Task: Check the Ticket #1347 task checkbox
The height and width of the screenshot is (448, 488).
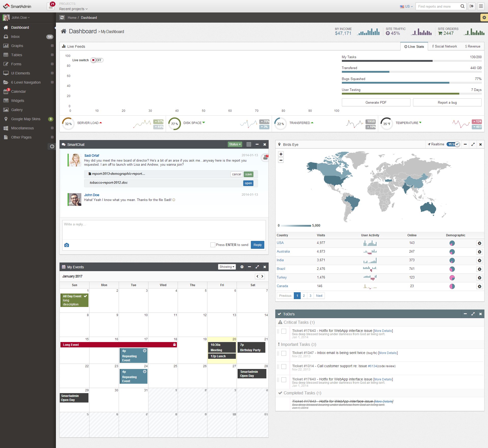Action: (284, 353)
